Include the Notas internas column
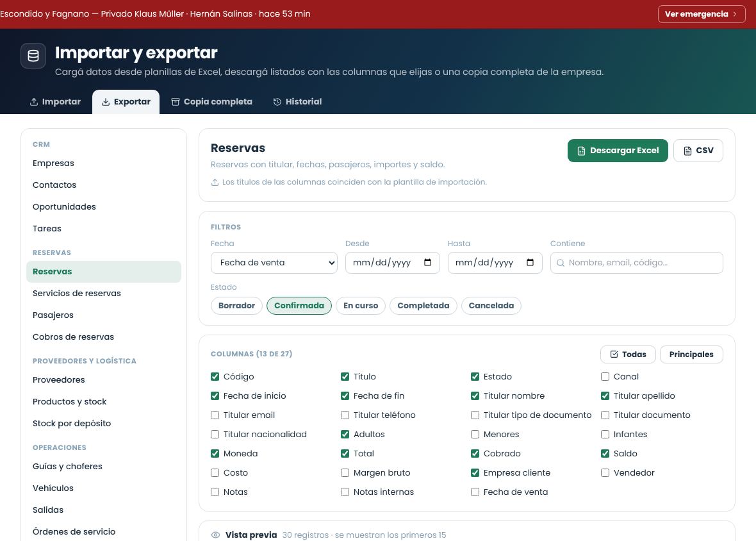This screenshot has width=756, height=541. click(x=345, y=492)
